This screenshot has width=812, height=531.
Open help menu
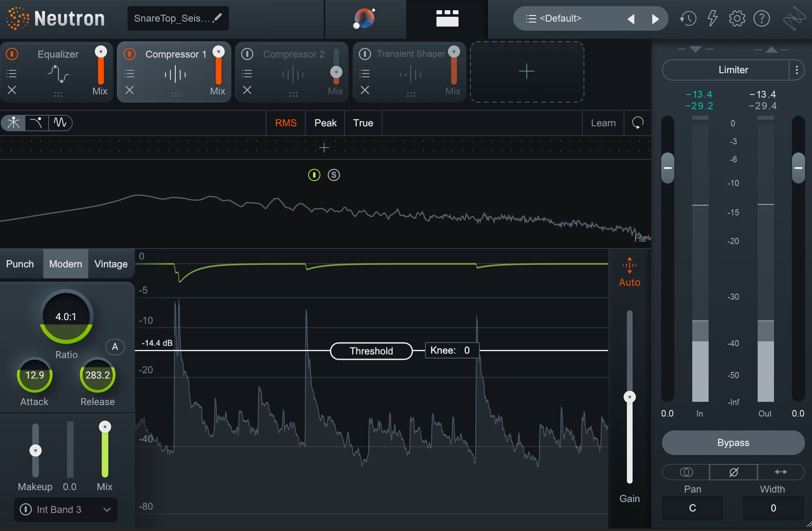pyautogui.click(x=762, y=18)
